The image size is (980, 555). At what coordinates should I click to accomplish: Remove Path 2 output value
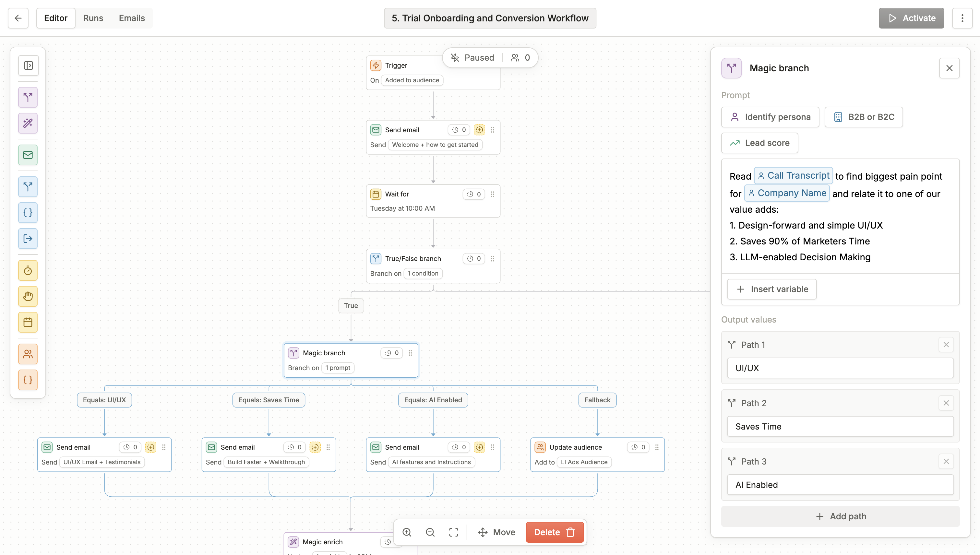click(x=946, y=403)
